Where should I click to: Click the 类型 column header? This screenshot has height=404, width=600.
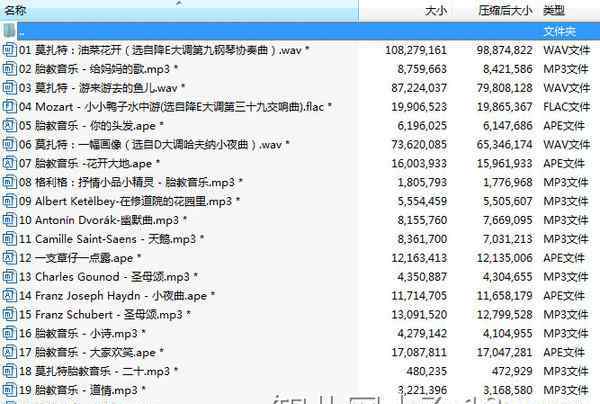pyautogui.click(x=553, y=10)
